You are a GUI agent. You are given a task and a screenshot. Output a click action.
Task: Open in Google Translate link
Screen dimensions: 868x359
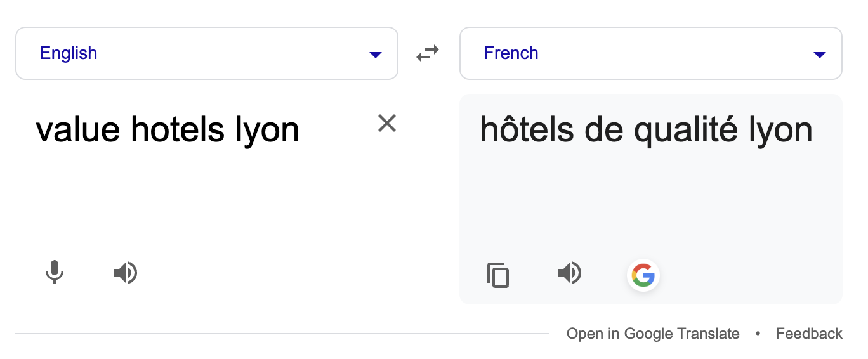pyautogui.click(x=653, y=334)
